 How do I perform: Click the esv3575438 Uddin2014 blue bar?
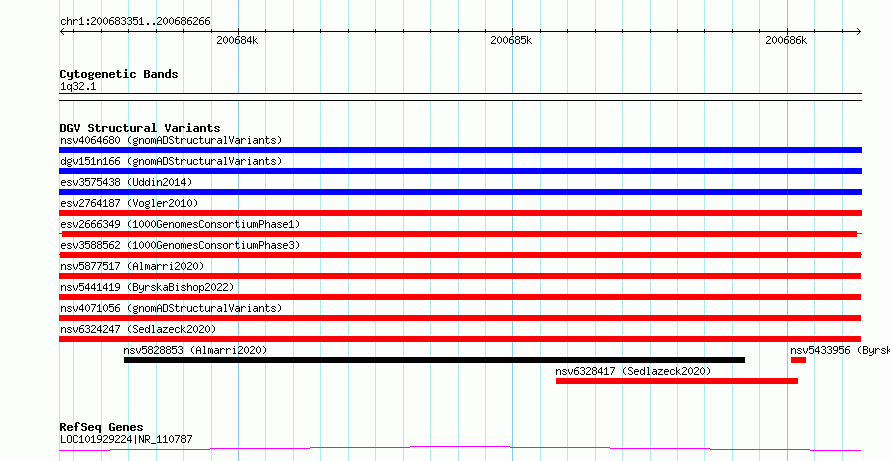[x=460, y=192]
